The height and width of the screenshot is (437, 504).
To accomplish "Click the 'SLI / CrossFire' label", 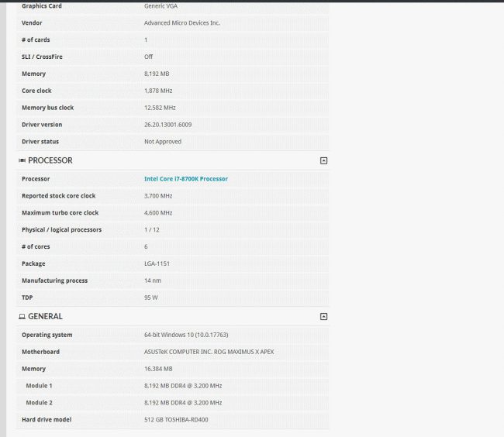I will click(x=42, y=57).
